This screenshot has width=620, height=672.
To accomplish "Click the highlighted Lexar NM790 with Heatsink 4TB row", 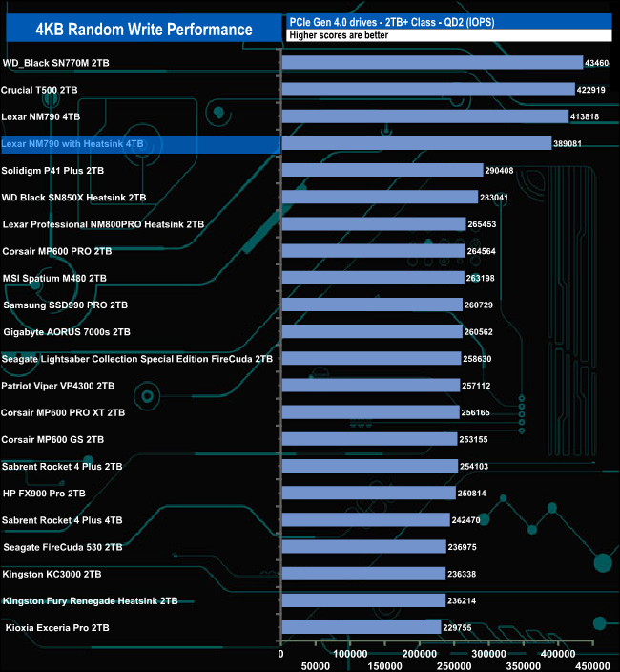I will pyautogui.click(x=140, y=144).
